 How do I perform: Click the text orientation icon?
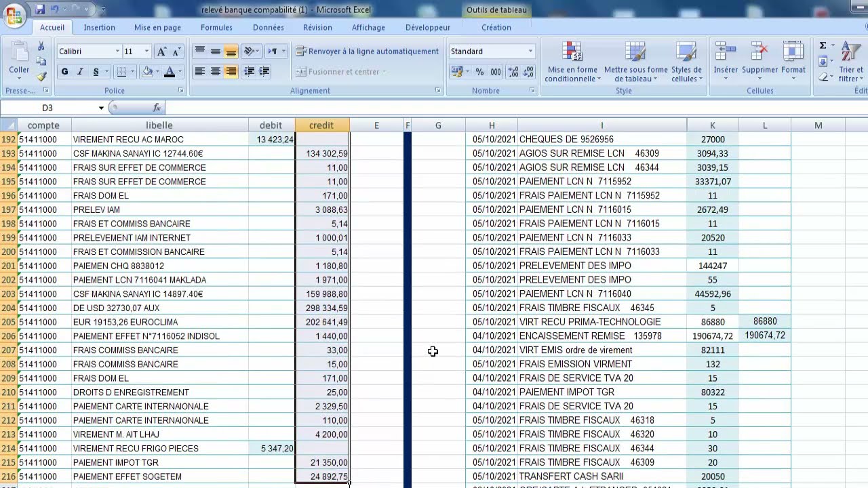point(250,52)
